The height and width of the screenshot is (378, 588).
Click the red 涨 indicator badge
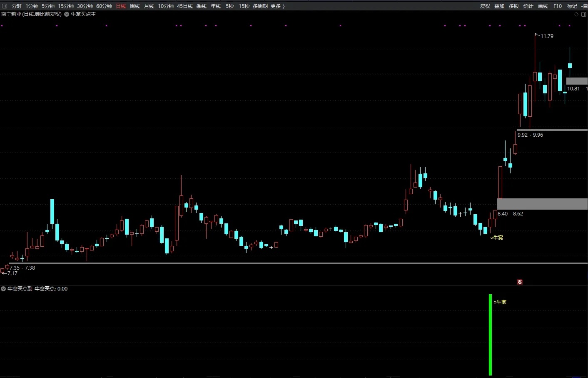[520, 282]
